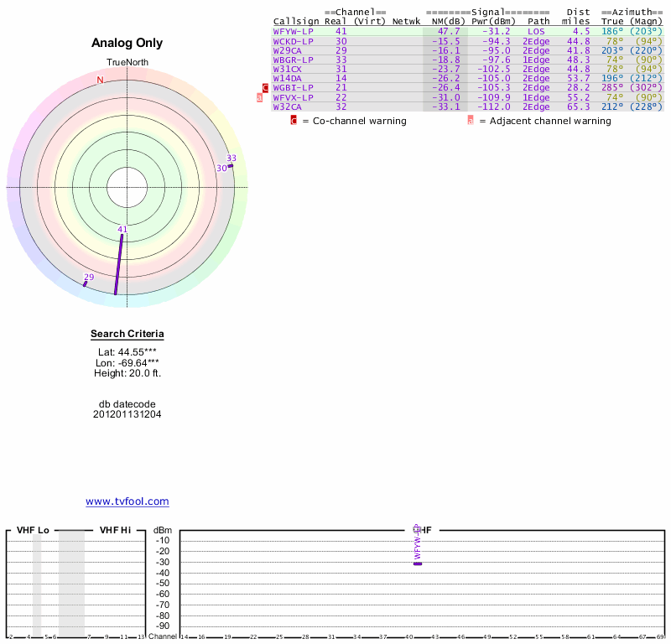
Task: Select the WBGR-LP callsign in the list
Action: (x=293, y=60)
